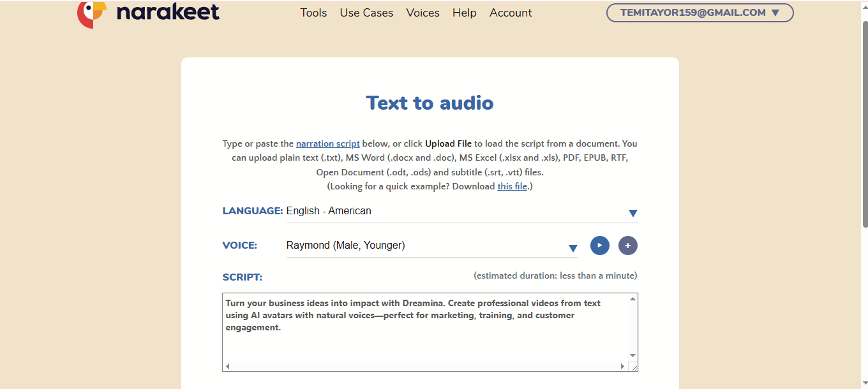
Task: Click the script box scroll down arrow
Action: 632,355
